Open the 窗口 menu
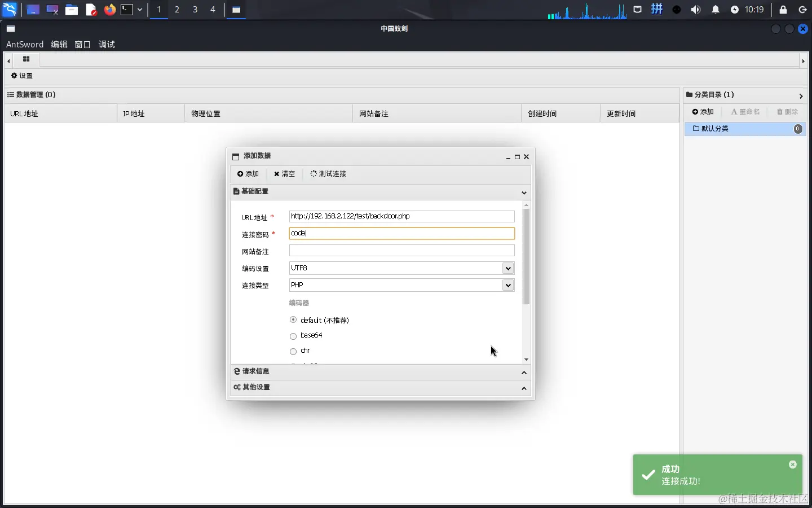Viewport: 812px width, 508px height. pos(83,44)
